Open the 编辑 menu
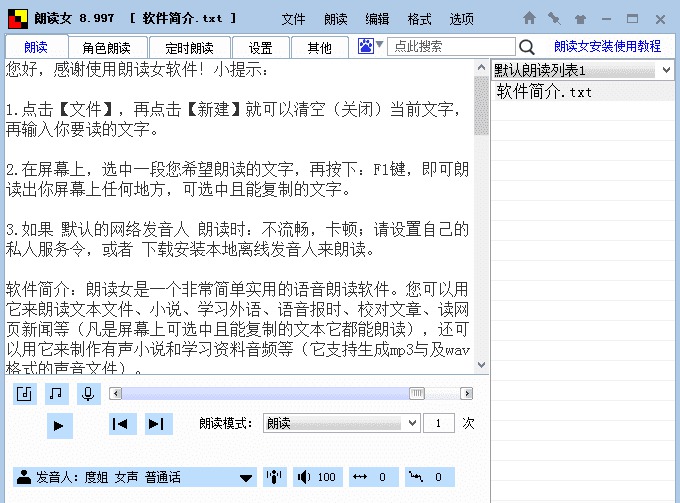The height and width of the screenshot is (503, 680). (x=377, y=19)
